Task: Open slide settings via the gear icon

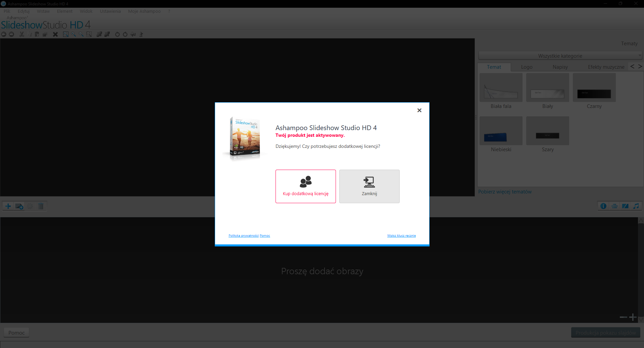Action: pyautogui.click(x=30, y=206)
